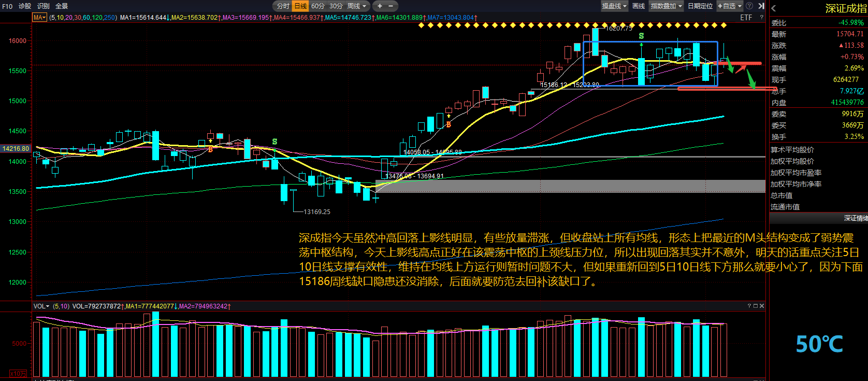Maximize the volume sub-chart panel
This screenshot has height=381, width=868.
coord(756,306)
